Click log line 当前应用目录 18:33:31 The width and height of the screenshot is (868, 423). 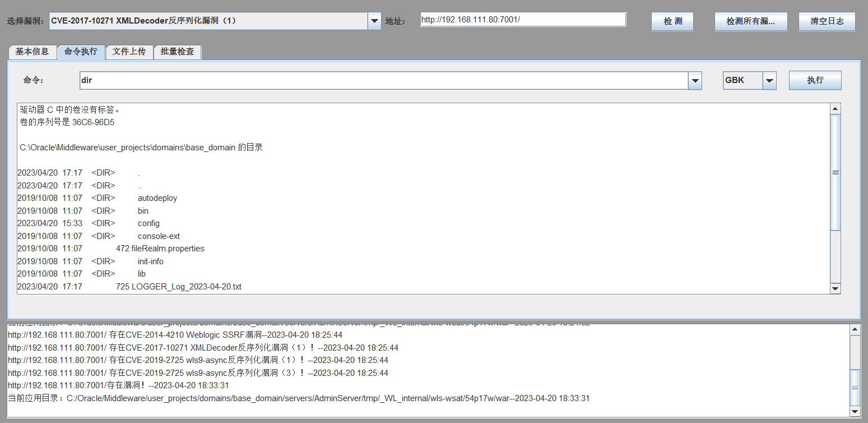pos(299,398)
